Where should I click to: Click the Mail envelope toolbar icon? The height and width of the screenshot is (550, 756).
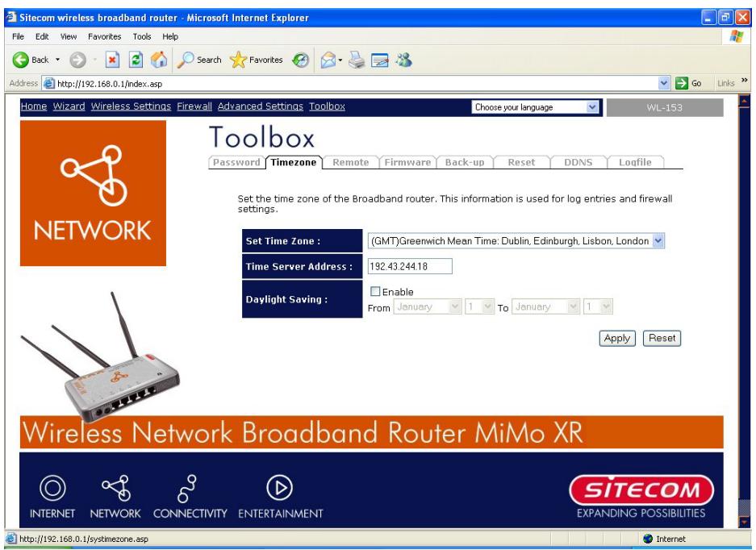[328, 60]
